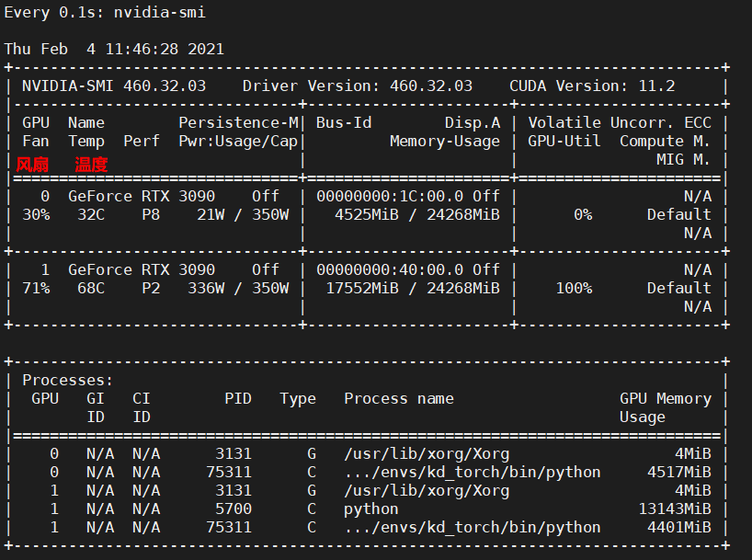Click the watch header 'Every 0.1s: nvidia-smi'
This screenshot has width=752, height=560.
105,12
